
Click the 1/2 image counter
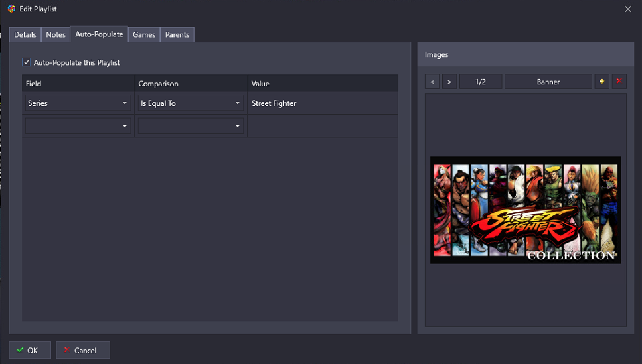tap(481, 82)
